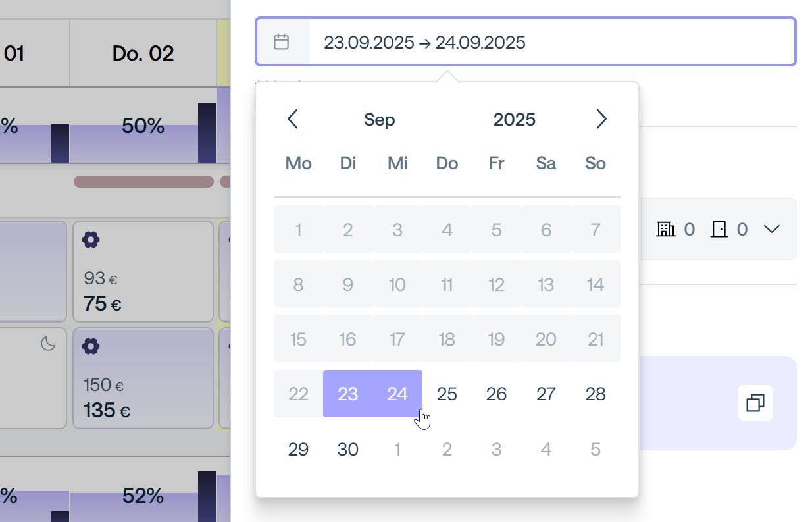Select Sunday the 28th in calendar
The height and width of the screenshot is (522, 812).
(595, 394)
